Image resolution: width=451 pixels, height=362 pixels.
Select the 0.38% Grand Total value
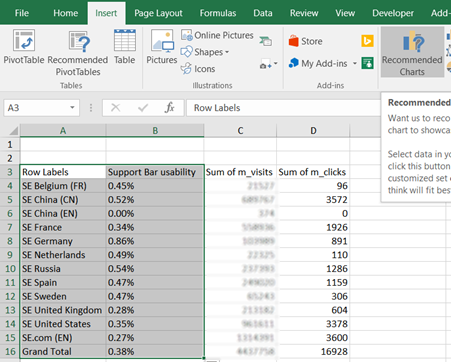point(155,351)
